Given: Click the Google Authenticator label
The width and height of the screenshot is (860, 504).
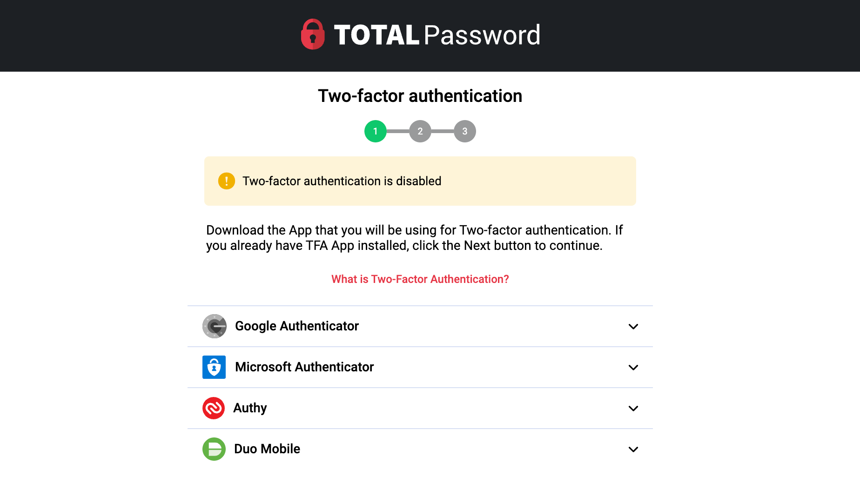Looking at the screenshot, I should coord(297,326).
